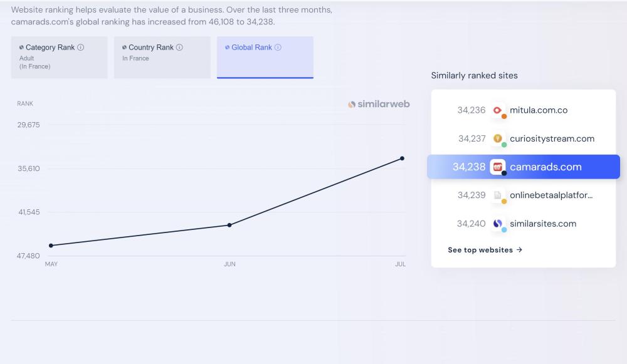Viewport: 627px width, 364px height.
Task: Click the info icon beside Category Rank
Action: 81,48
